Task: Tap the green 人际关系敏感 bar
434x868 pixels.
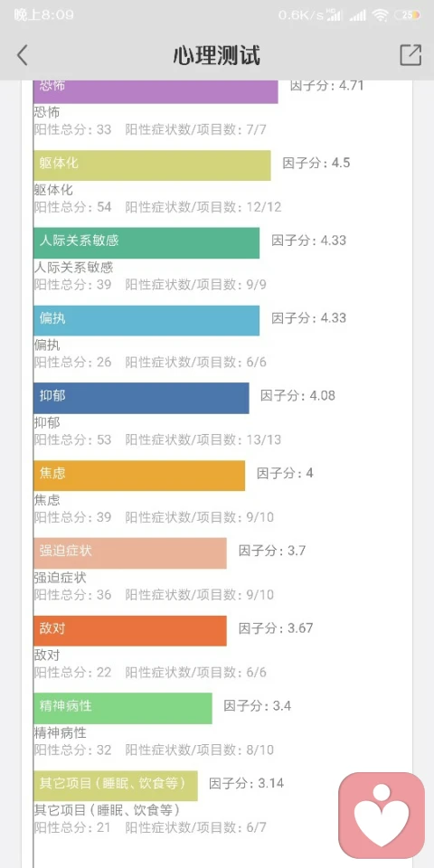Action: 146,242
